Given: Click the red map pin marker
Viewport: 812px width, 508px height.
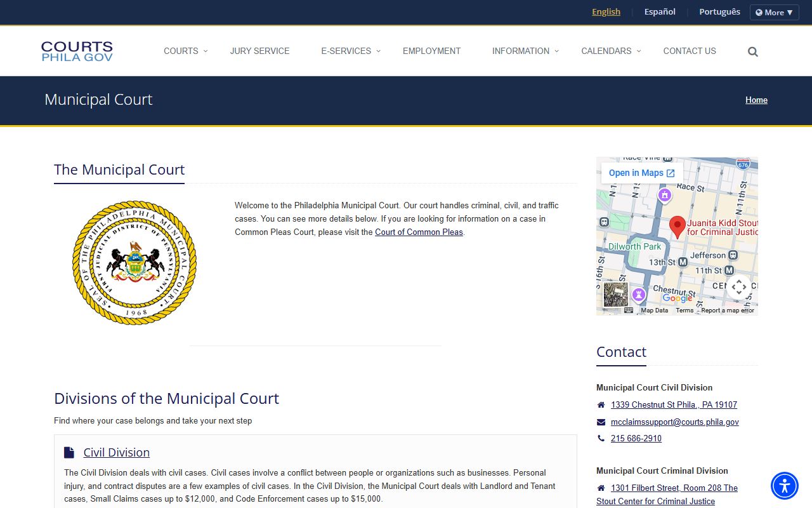Looking at the screenshot, I should click(678, 227).
